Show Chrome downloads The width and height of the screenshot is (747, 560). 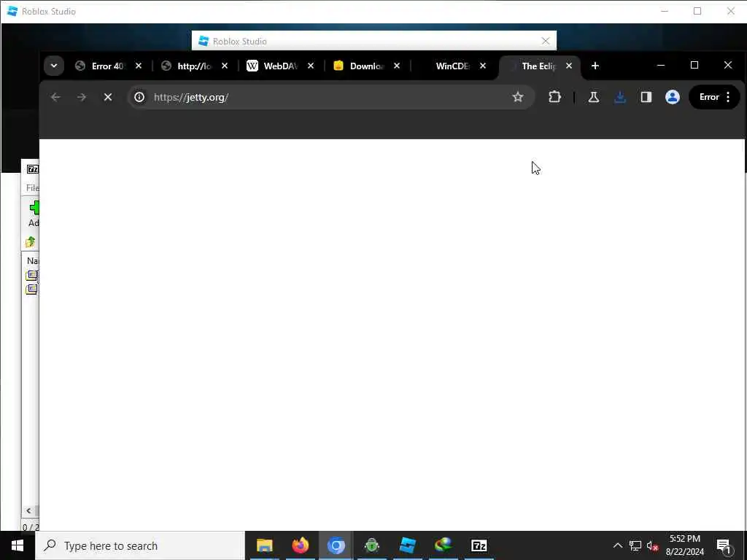click(x=620, y=97)
